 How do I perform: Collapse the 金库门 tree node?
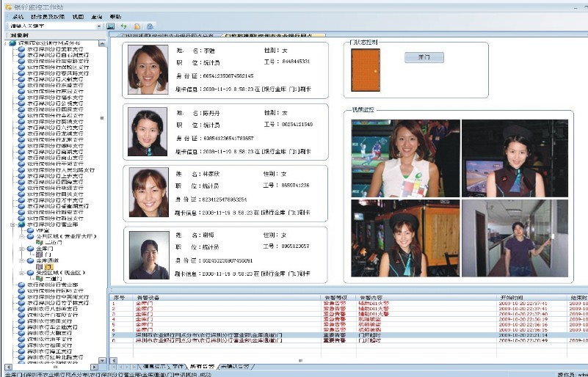22,249
